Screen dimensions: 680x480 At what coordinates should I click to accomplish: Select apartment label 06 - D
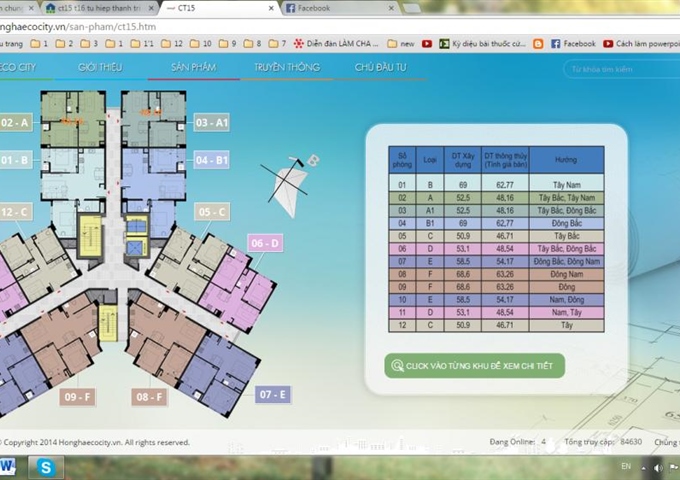pos(265,243)
